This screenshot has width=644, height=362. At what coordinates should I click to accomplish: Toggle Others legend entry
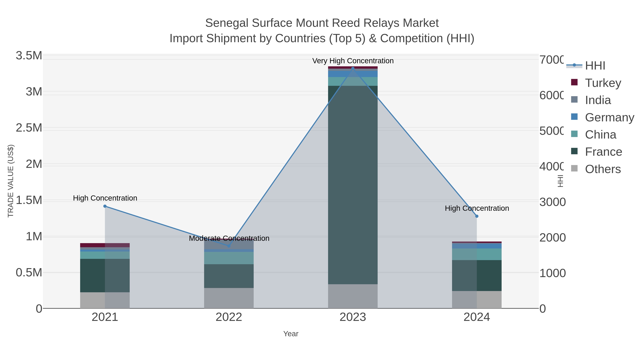pos(596,169)
